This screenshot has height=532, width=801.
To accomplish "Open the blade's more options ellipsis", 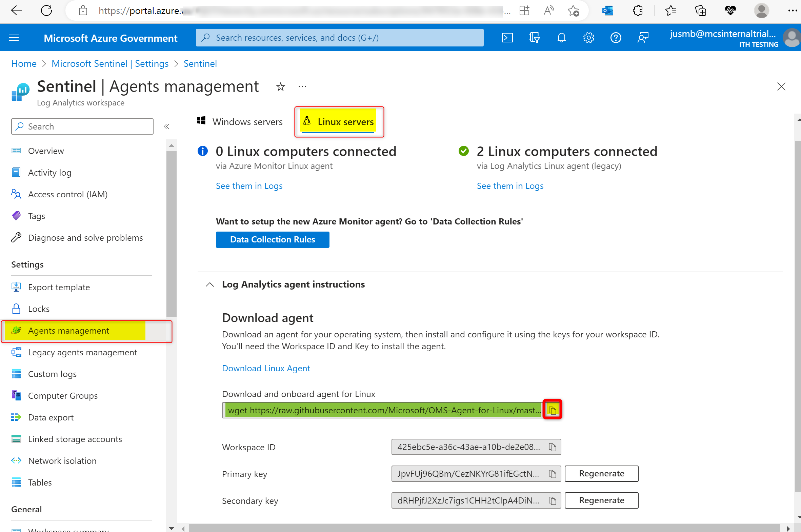I will point(302,87).
